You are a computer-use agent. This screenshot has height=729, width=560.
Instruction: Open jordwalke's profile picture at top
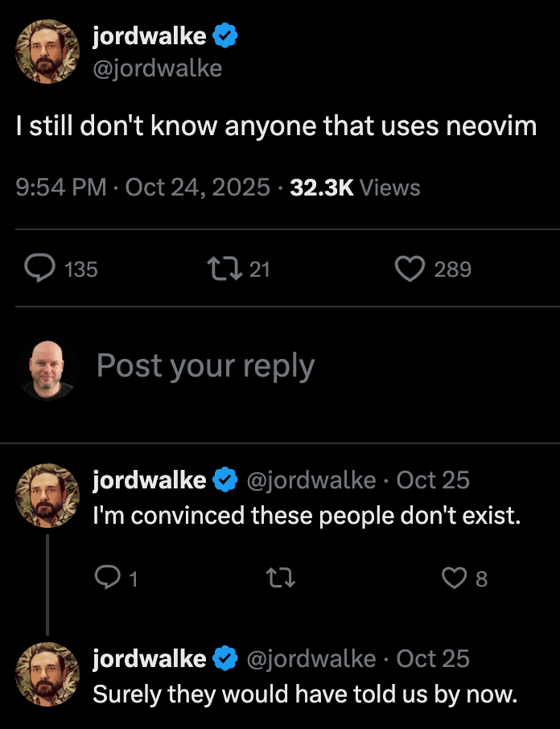pos(48,51)
